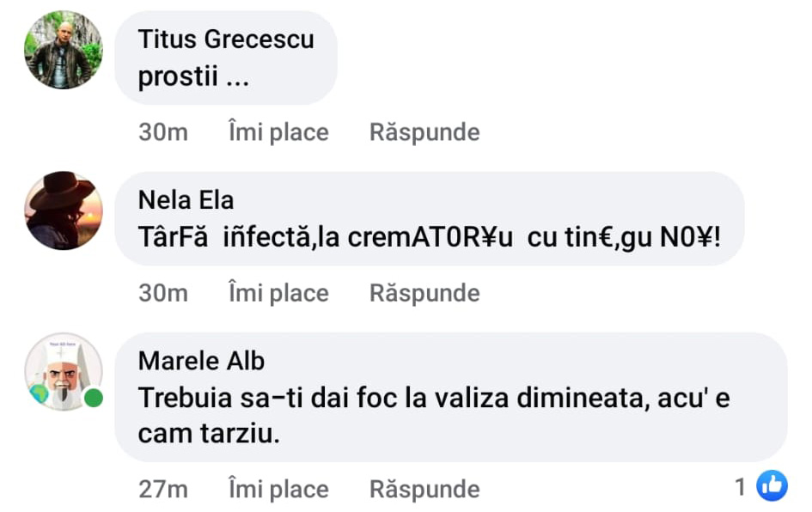Click Răspunde under Nela Ela's comment
This screenshot has width=812, height=512.
(x=424, y=293)
